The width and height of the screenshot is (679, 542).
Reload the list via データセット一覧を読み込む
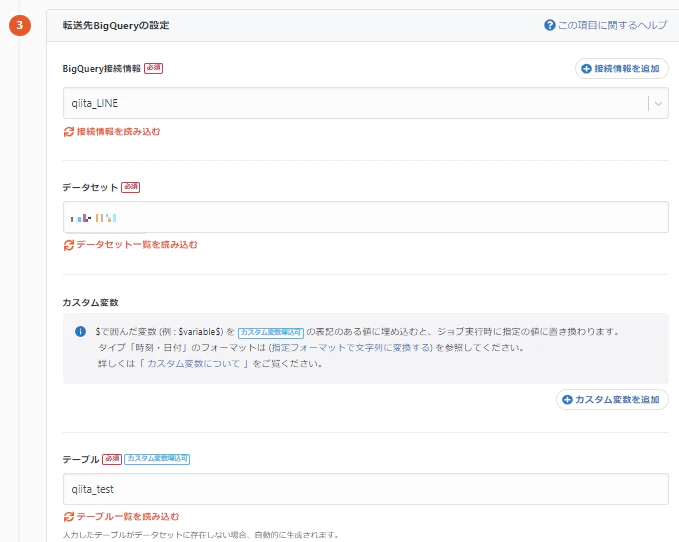point(137,244)
